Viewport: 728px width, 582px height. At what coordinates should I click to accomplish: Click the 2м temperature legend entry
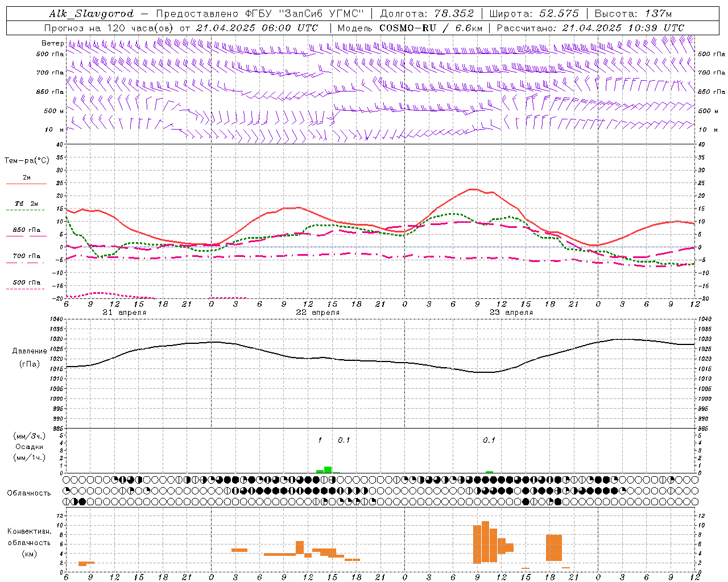pos(27,178)
